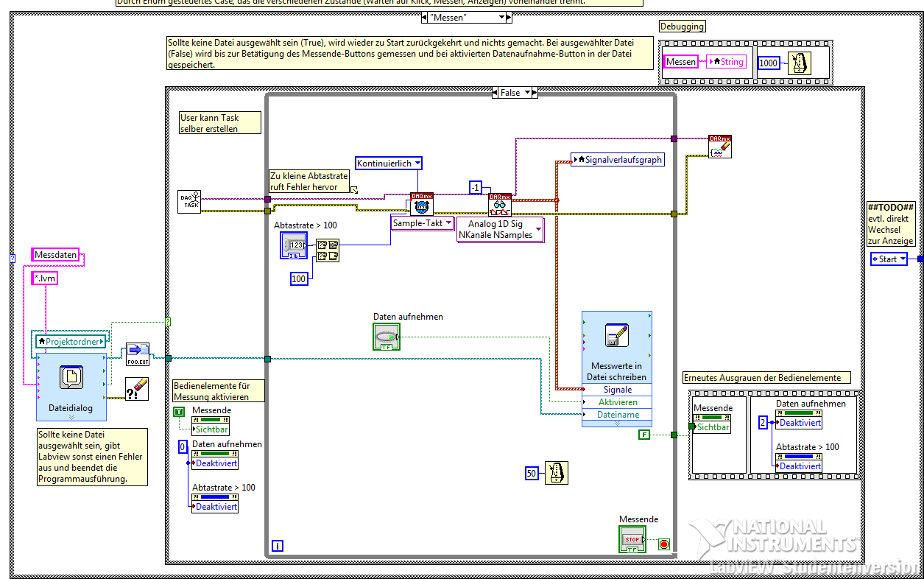Click the green question mark tunnel

point(167,322)
